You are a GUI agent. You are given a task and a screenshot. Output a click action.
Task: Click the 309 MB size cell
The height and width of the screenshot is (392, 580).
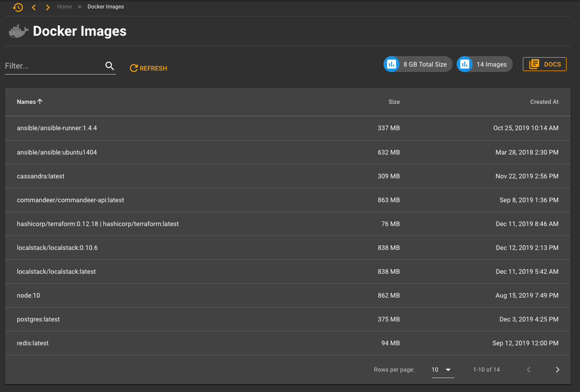click(x=389, y=176)
